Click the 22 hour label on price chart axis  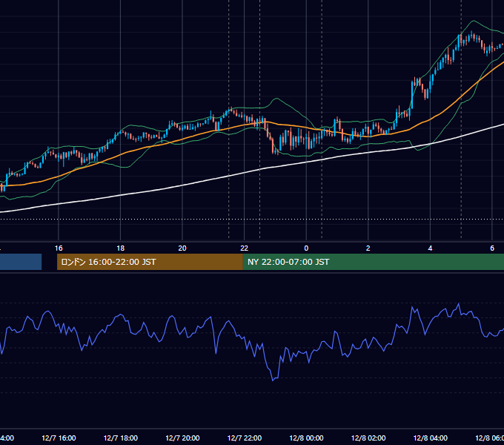[x=245, y=248]
